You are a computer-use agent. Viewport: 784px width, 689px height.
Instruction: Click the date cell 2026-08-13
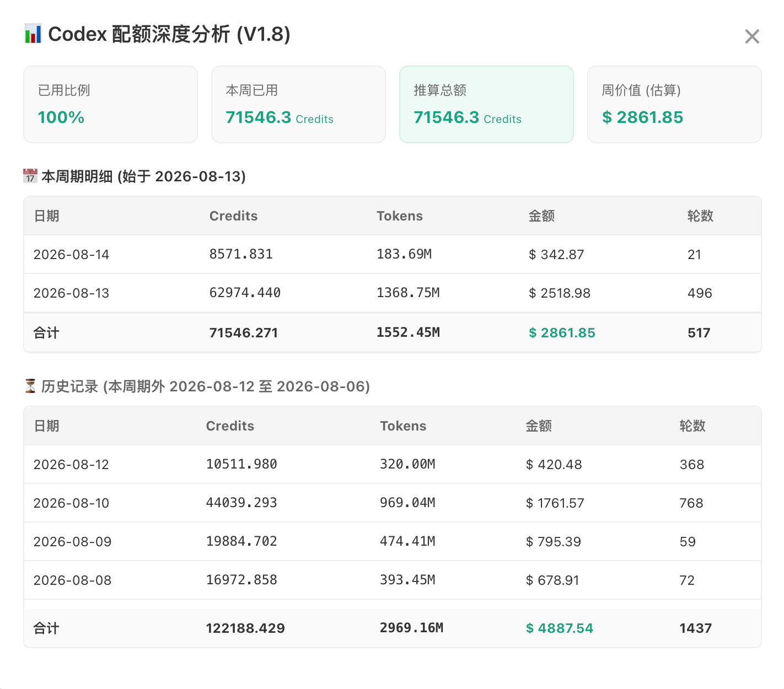71,293
